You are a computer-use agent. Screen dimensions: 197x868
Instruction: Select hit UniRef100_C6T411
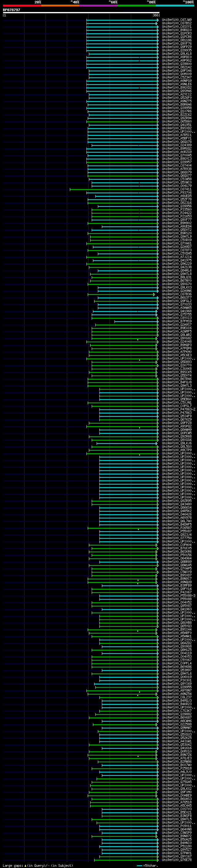[x=177, y=189]
